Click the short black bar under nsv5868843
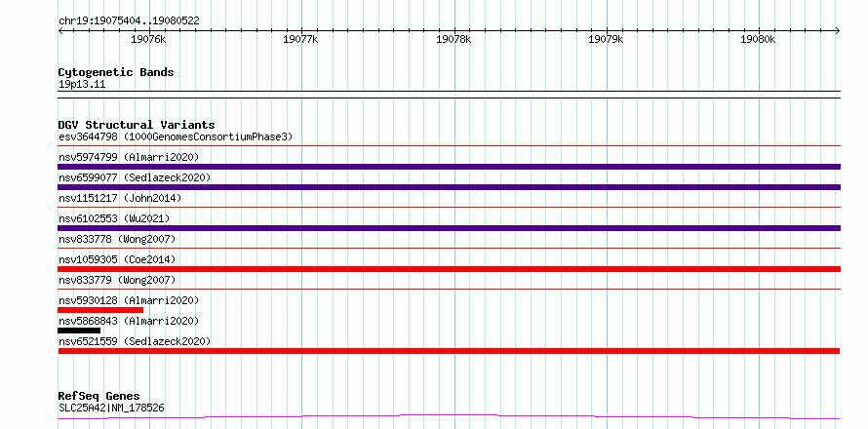Screen dimensions: 868x429 click(79, 331)
